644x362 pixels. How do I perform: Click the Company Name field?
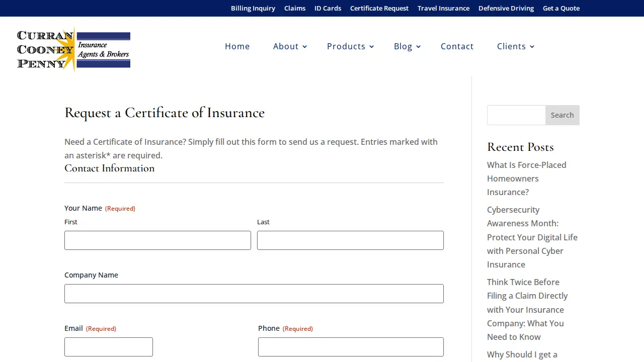254,294
